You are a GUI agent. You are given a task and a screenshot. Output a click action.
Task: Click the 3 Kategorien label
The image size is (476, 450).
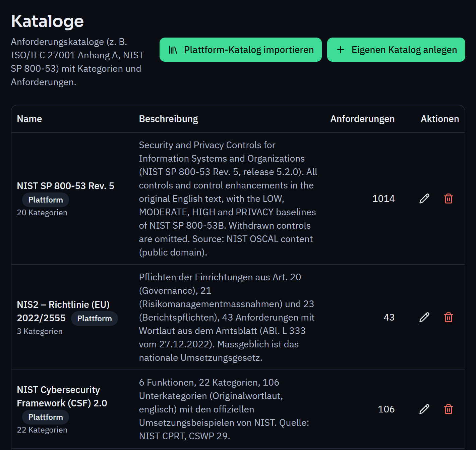pos(40,331)
